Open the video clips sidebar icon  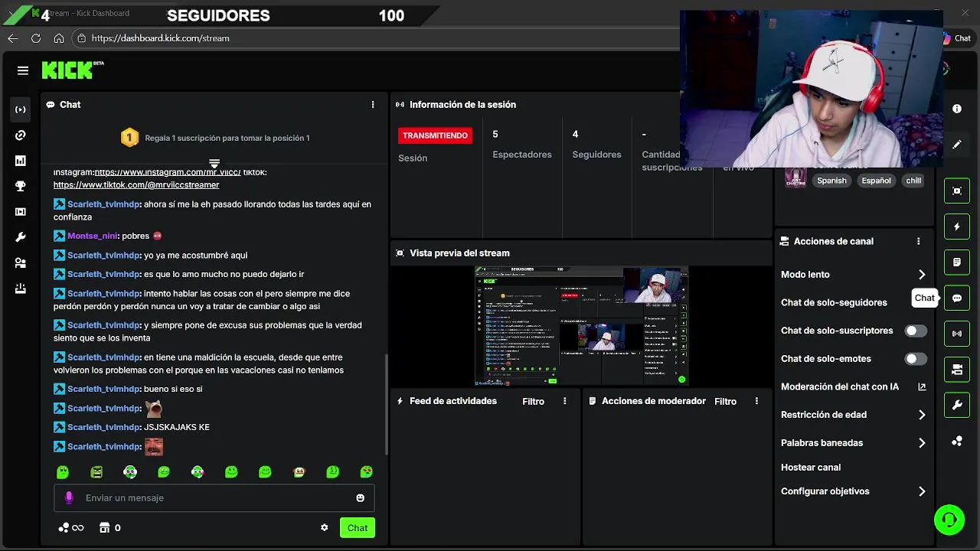click(21, 212)
